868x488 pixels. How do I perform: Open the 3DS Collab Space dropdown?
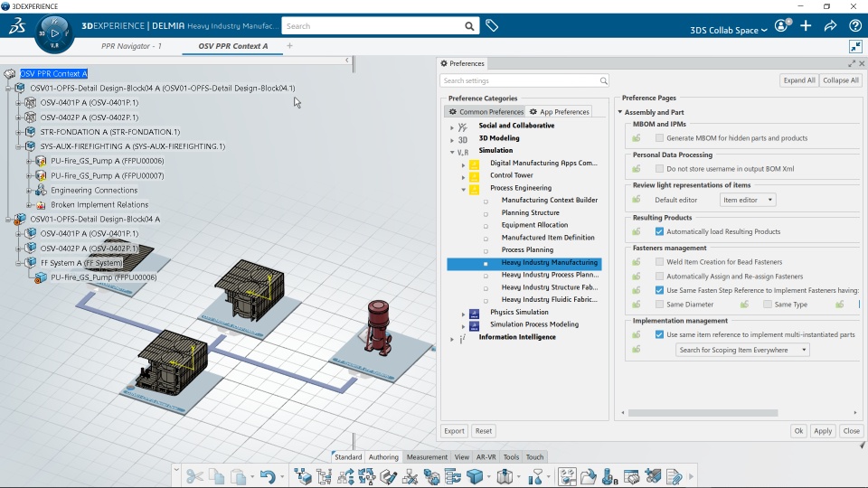[x=729, y=30]
